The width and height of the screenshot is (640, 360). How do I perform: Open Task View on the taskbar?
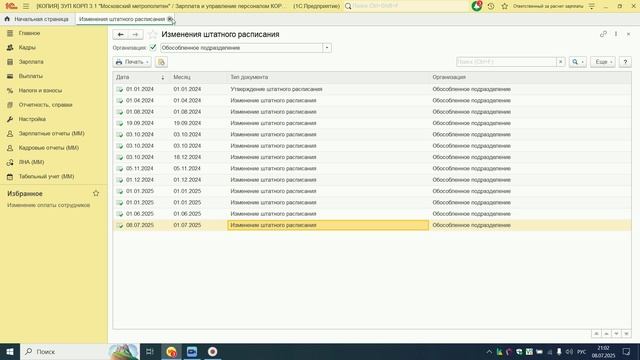pos(149,351)
